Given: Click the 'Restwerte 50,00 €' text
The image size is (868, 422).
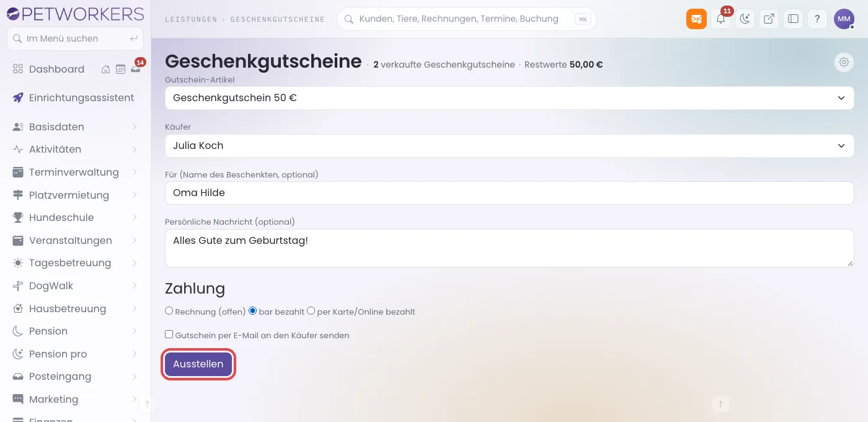Looking at the screenshot, I should click(x=564, y=65).
